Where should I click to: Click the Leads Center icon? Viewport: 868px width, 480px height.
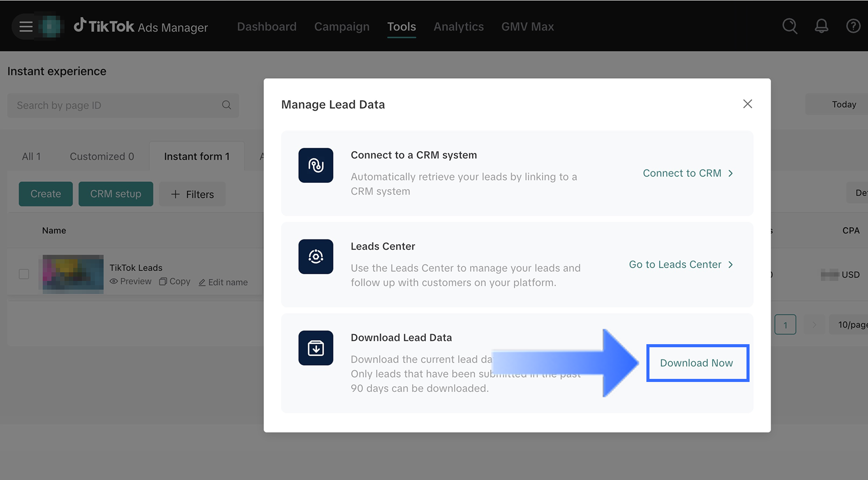(316, 257)
